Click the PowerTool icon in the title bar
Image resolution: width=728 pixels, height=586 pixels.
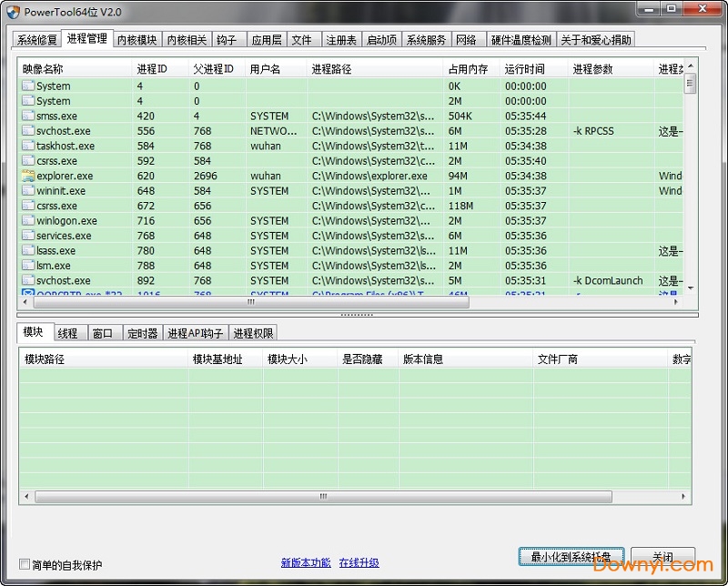click(x=15, y=12)
